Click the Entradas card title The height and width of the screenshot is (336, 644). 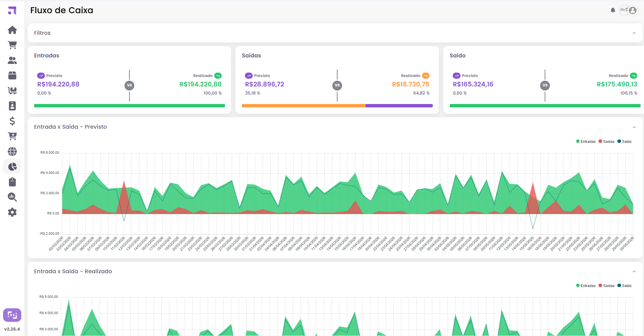47,55
